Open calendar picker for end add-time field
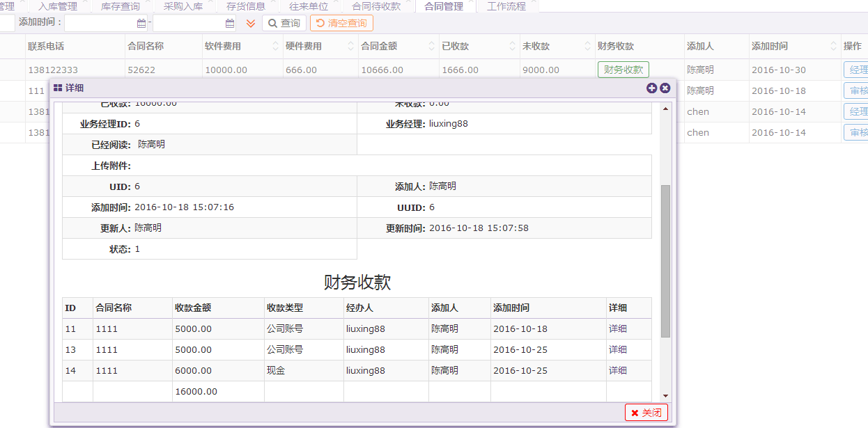868x428 pixels. 230,24
